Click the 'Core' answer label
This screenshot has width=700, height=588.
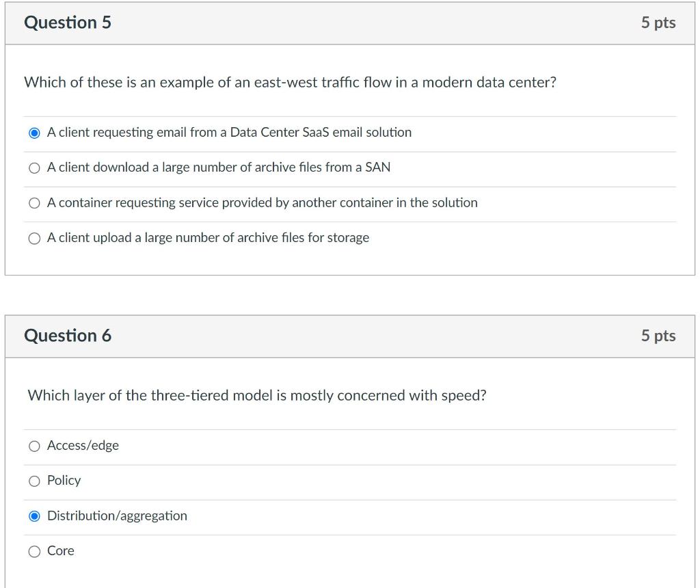click(61, 551)
